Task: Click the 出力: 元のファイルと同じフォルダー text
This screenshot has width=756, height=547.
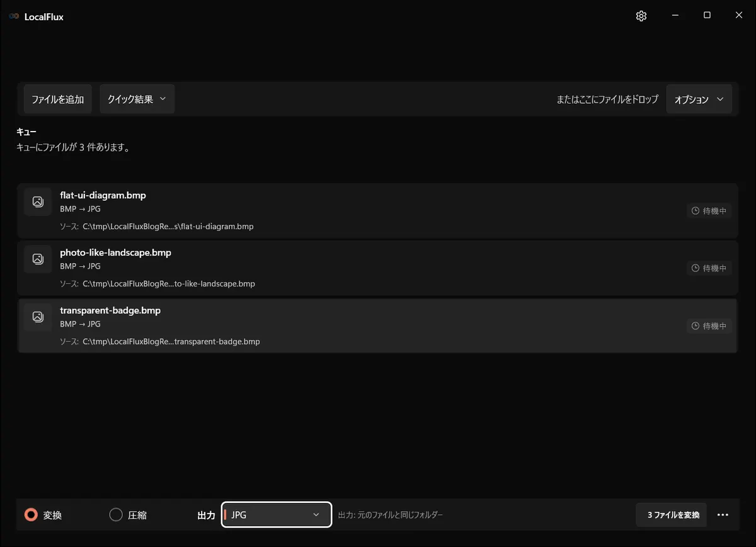Action: coord(391,515)
